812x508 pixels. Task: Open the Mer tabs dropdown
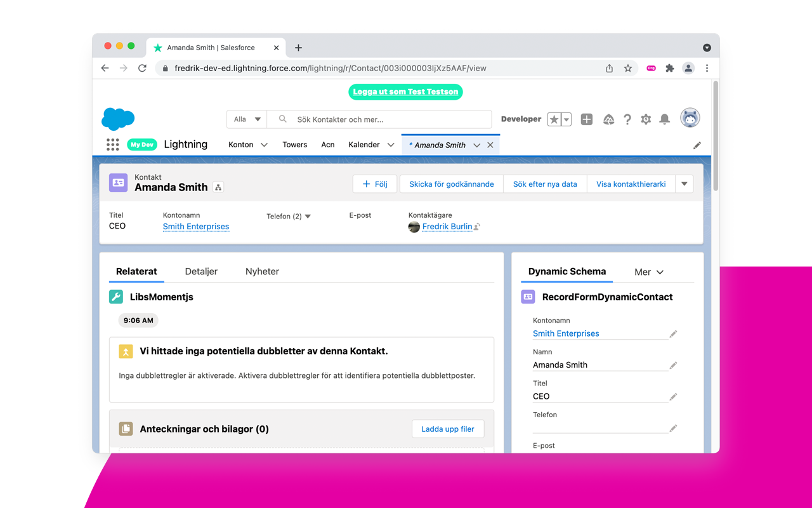click(x=649, y=272)
